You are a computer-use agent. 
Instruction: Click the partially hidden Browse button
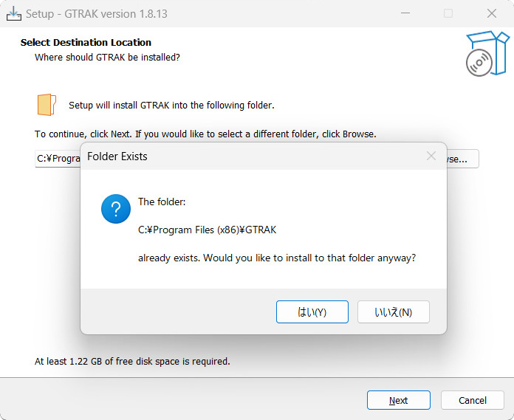[x=463, y=159]
